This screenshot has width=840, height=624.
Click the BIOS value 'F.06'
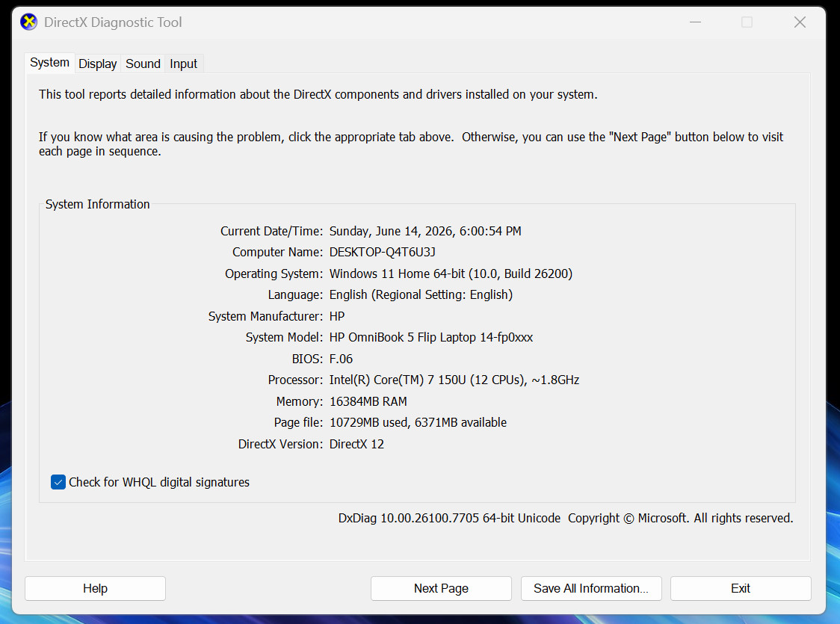tap(342, 359)
